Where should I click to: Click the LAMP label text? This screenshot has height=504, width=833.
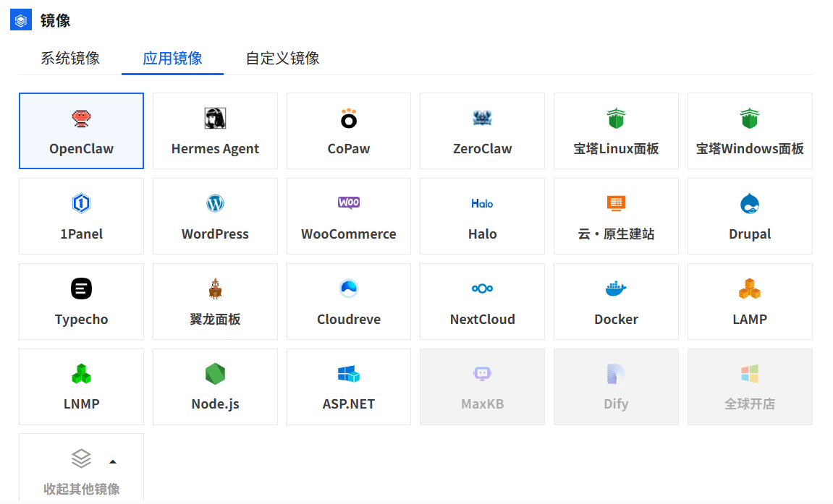750,320
